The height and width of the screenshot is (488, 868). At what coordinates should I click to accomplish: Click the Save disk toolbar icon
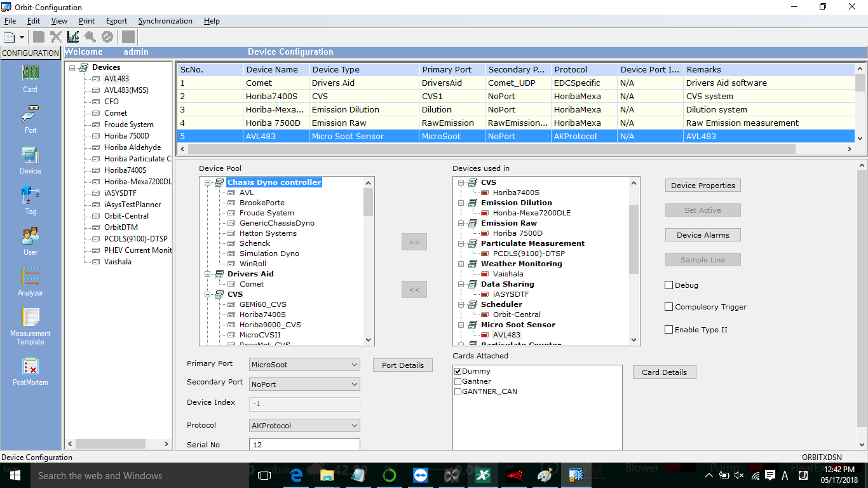point(39,37)
